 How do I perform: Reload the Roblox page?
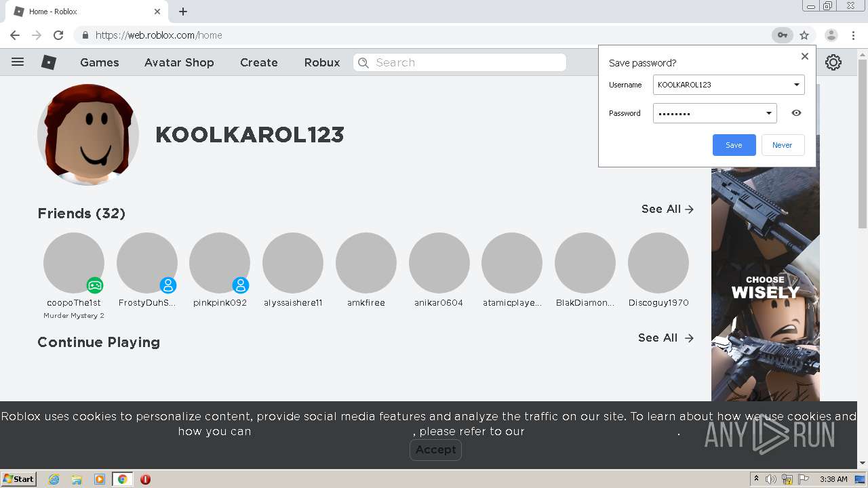coord(58,35)
